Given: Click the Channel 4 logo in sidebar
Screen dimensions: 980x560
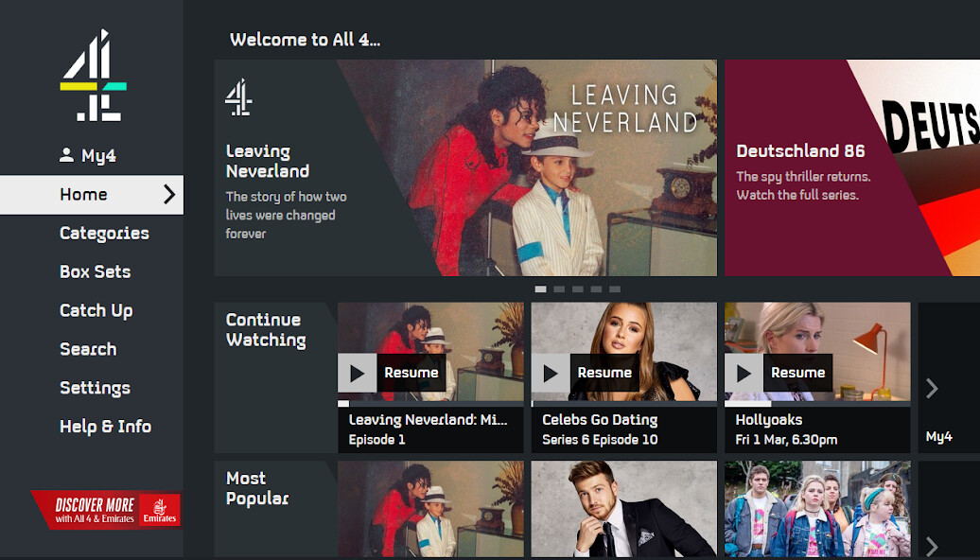Looking at the screenshot, I should click(93, 75).
